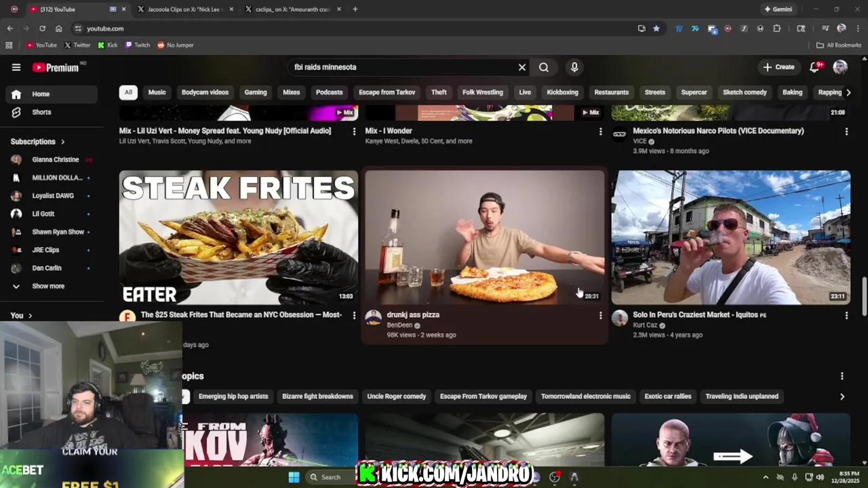Start voice search with the microphone
Screen dimensions: 868x488
pyautogui.click(x=574, y=67)
